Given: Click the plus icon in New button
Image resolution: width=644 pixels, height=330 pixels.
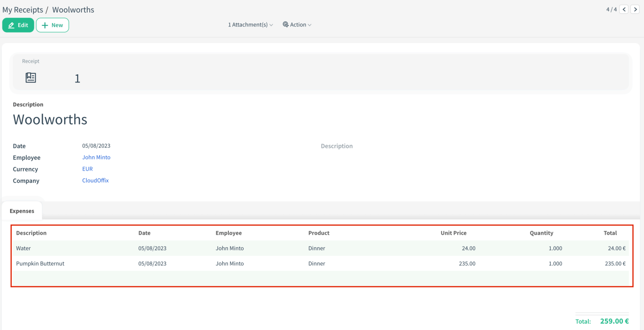Looking at the screenshot, I should point(45,25).
